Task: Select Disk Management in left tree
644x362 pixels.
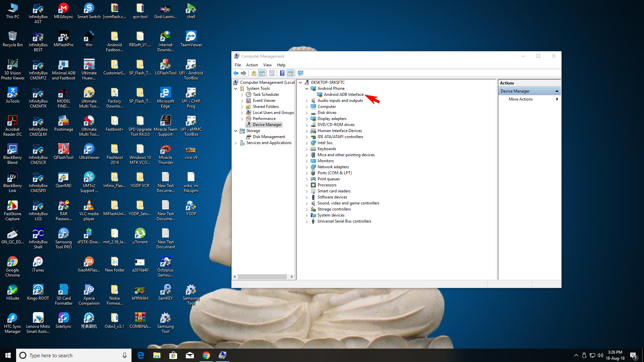Action: click(269, 137)
